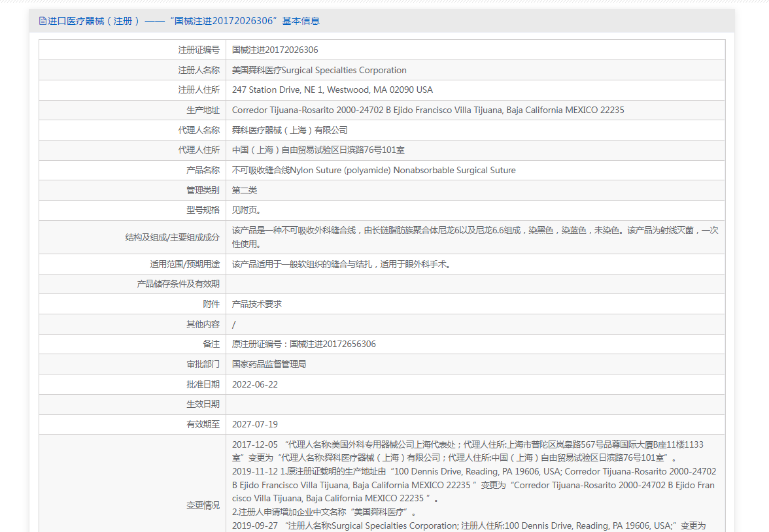The height and width of the screenshot is (532, 769).
Task: Select the 2019-11-12 change record entry
Action: (x=474, y=485)
